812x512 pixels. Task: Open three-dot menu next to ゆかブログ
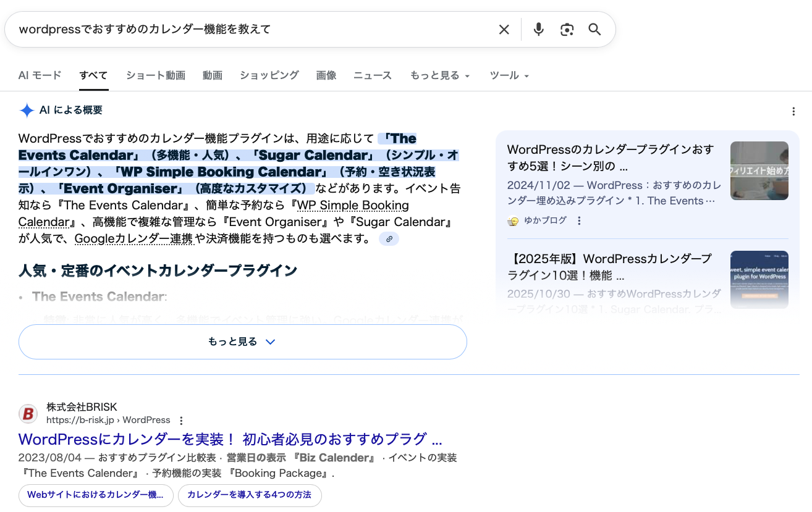579,220
